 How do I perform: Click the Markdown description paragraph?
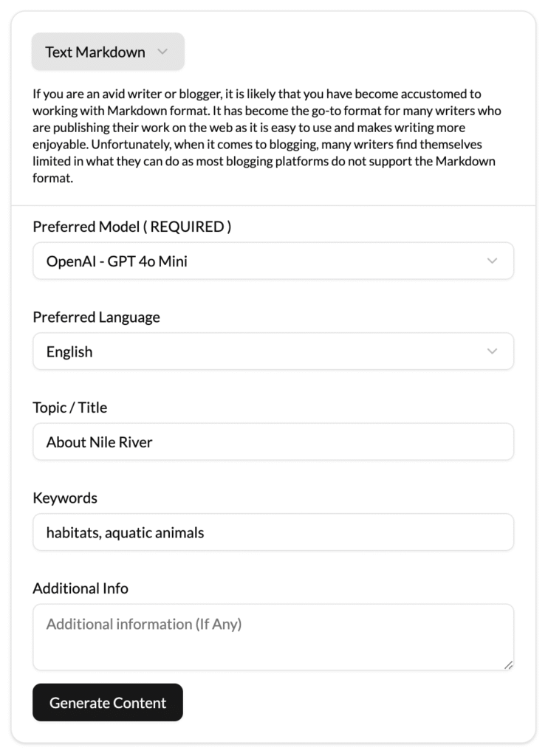coord(267,136)
